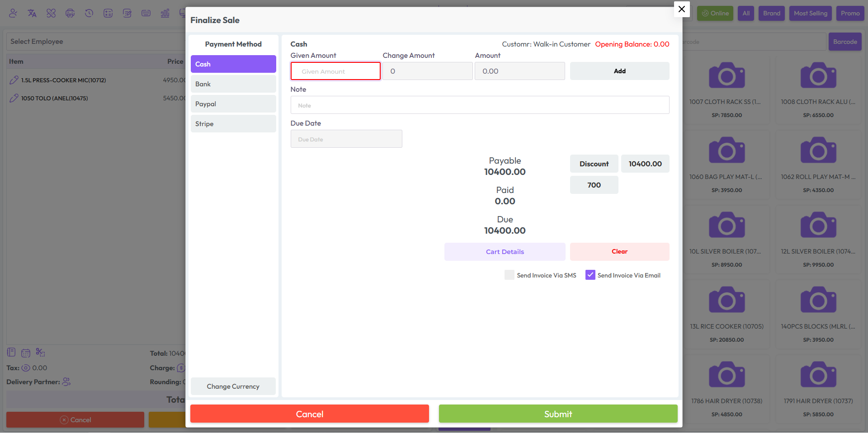This screenshot has height=433, width=868.
Task: Focus the Given Amount input field
Action: pos(335,71)
